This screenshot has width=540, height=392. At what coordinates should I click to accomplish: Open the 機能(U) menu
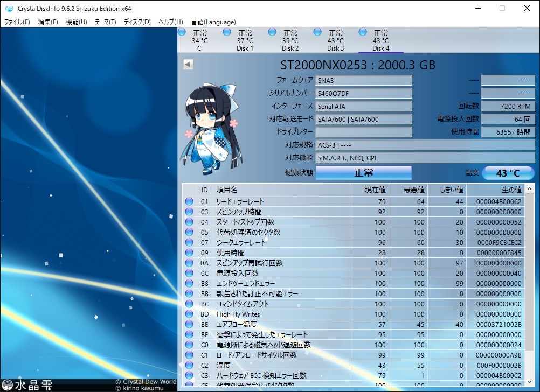pos(76,22)
